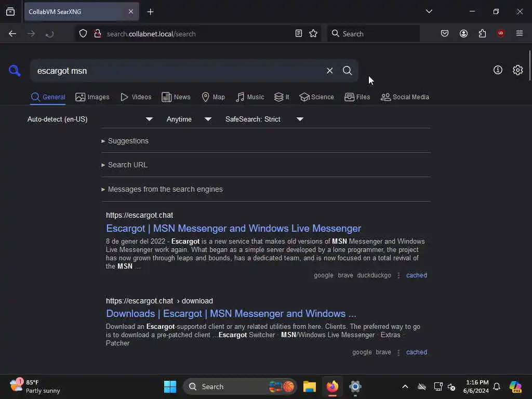The image size is (532, 399).
Task: Switch to the Map category tab
Action: point(213,97)
